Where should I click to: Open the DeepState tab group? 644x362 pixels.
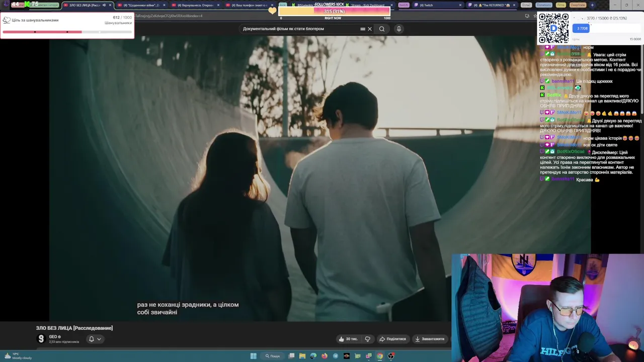pos(578,5)
